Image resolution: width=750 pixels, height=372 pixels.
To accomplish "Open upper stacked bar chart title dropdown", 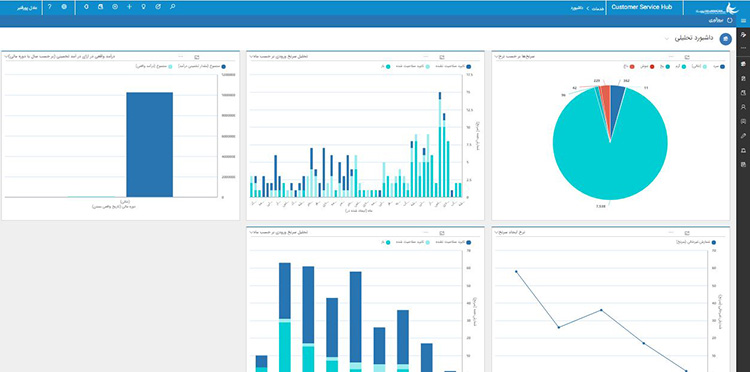I will tap(251, 56).
